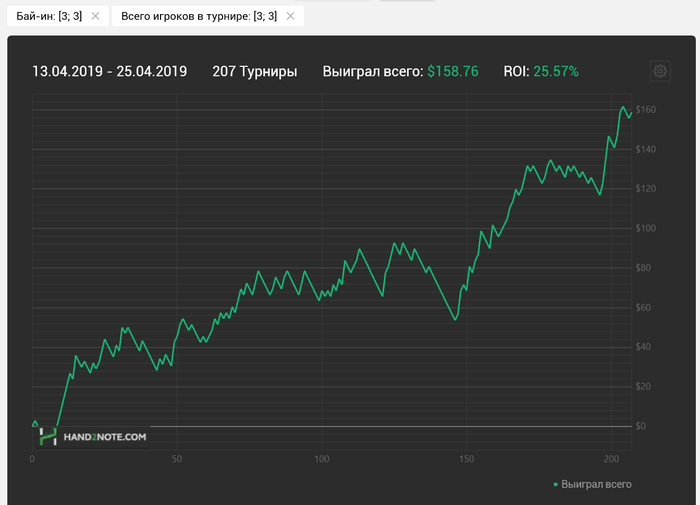Click the $100 y-axis label
This screenshot has width=700, height=505.
click(646, 228)
